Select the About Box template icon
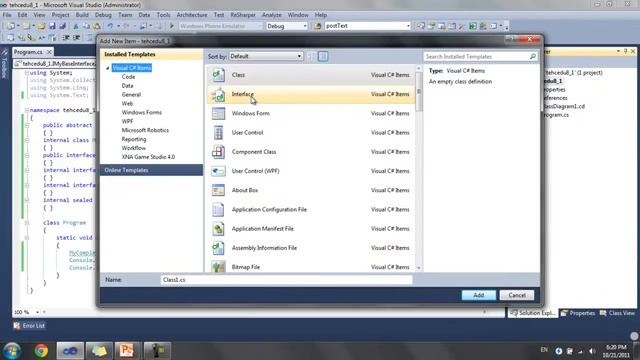This screenshot has height=360, width=640. pos(218,190)
